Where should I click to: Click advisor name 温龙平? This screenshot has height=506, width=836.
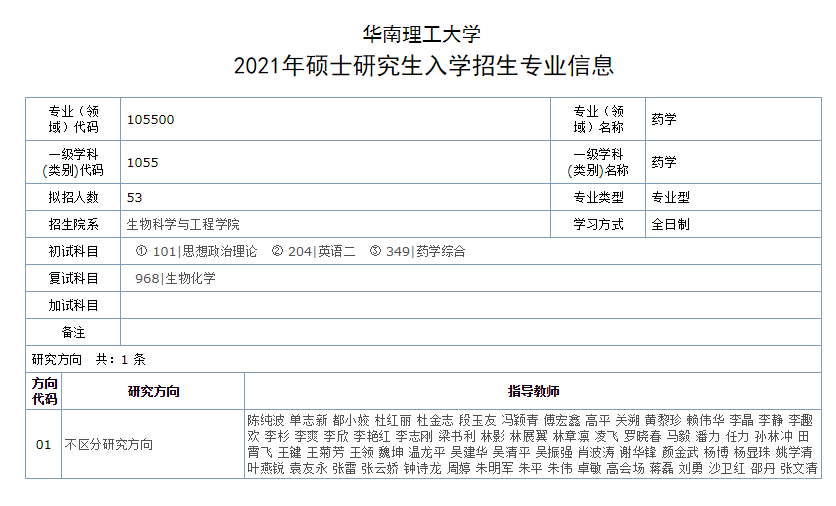(427, 453)
